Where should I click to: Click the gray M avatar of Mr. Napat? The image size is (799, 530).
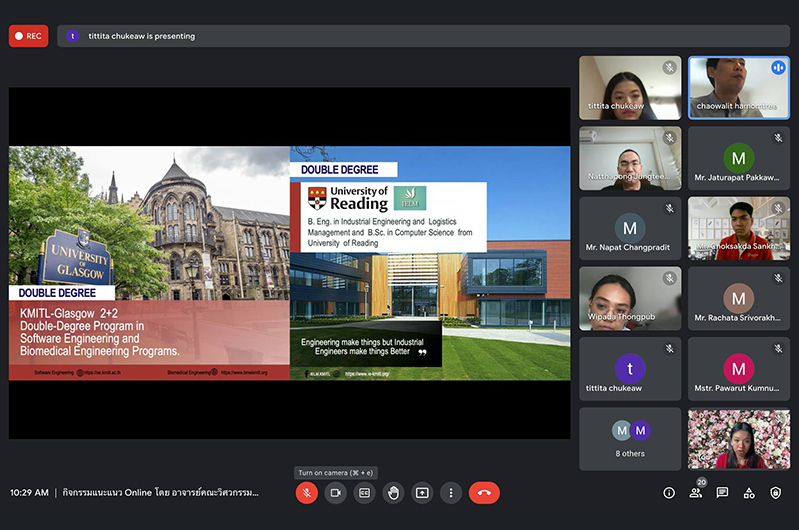tap(630, 228)
